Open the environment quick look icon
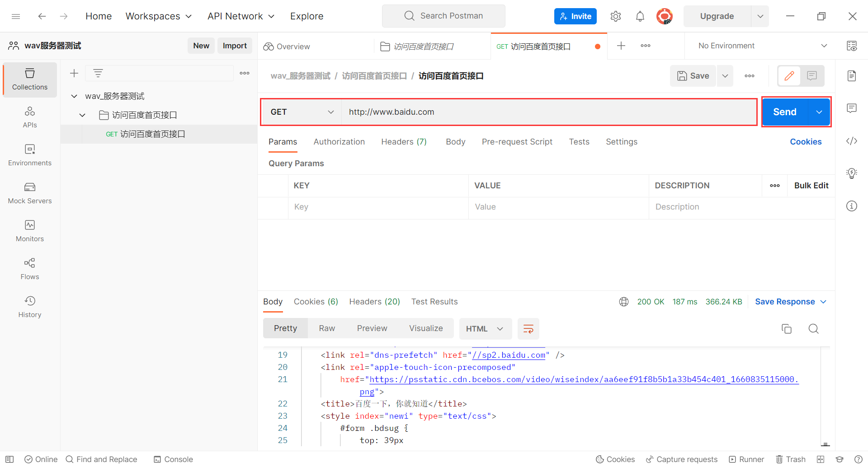The image size is (868, 467). point(852,46)
